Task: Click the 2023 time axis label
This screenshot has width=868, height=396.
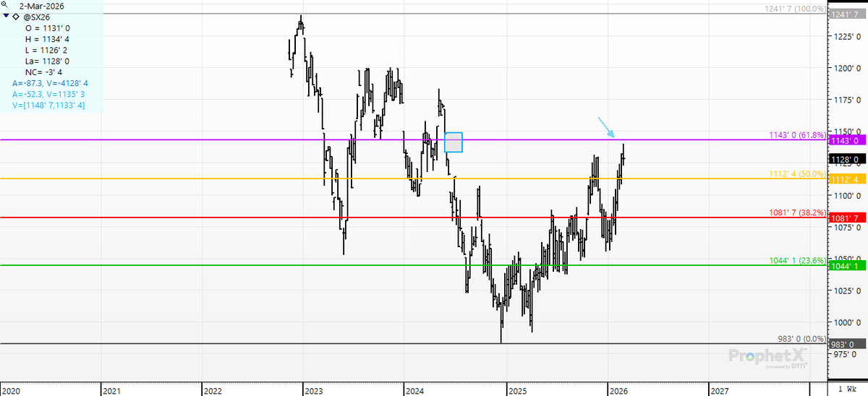Action: (x=315, y=391)
